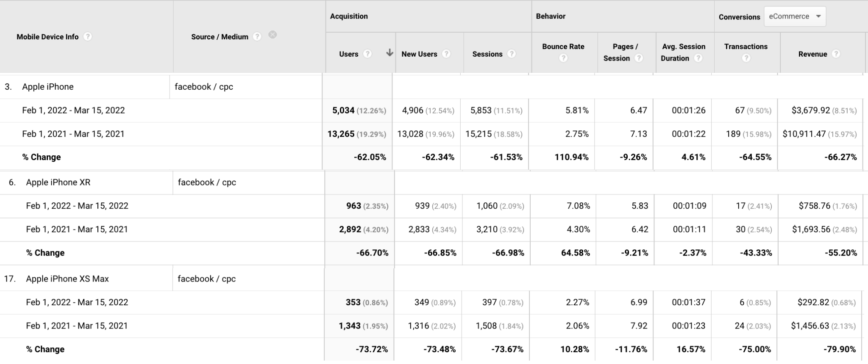The width and height of the screenshot is (868, 364).
Task: Click help icon beside Source / Medium
Action: point(257,37)
